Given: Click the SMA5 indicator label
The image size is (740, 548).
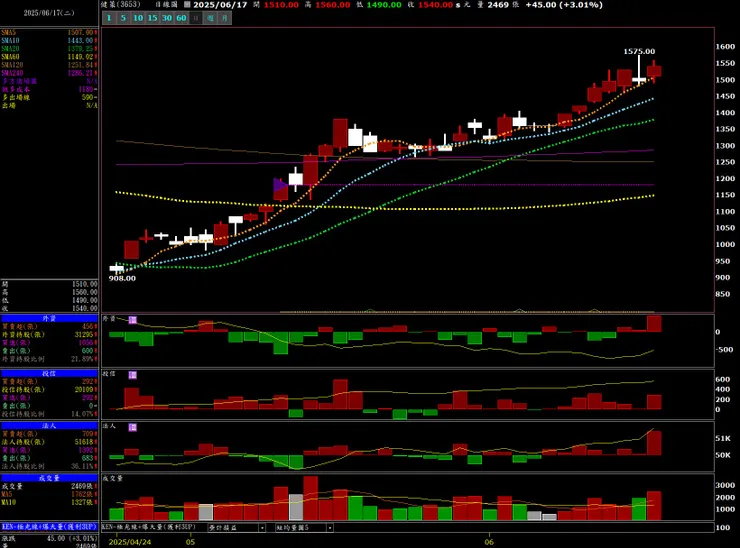Looking at the screenshot, I should (x=8, y=33).
